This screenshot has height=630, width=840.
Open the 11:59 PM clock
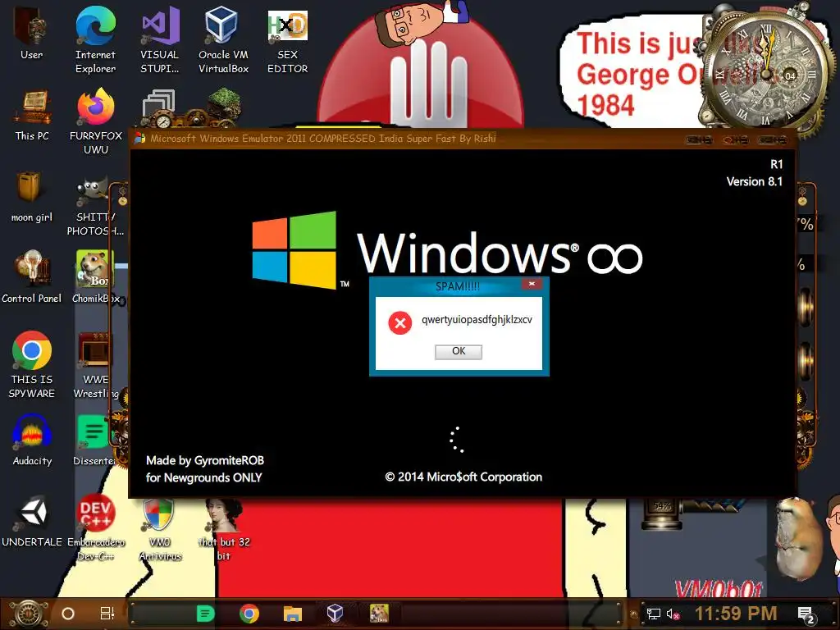pos(736,614)
